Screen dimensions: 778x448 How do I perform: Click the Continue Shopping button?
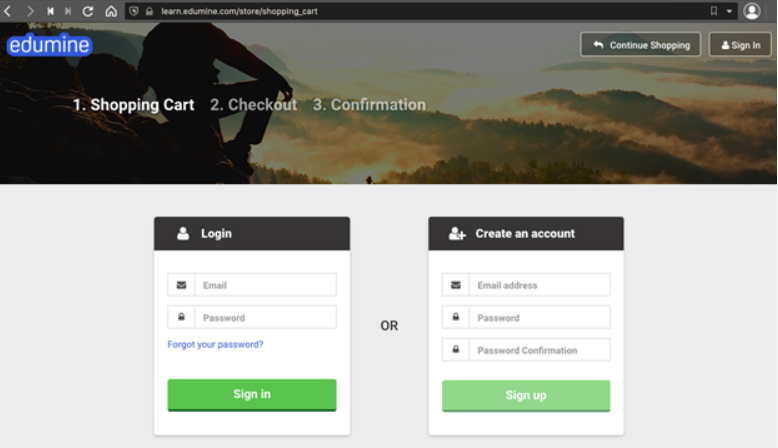[641, 45]
